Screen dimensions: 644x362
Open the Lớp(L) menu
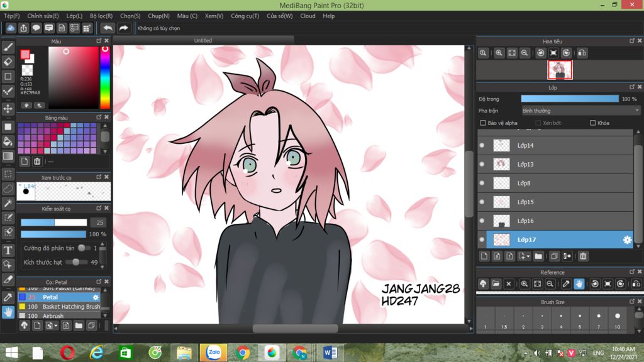[x=74, y=16]
